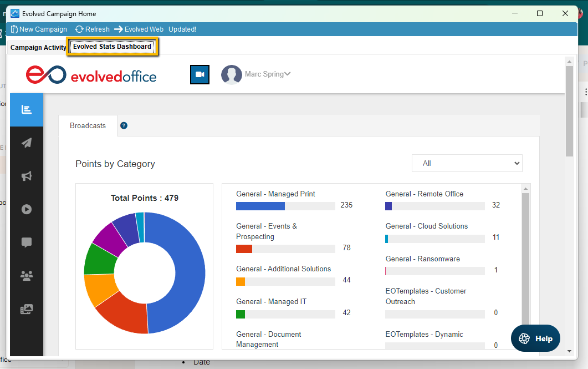Click the 'EOTemplates - Customer Outreach' label

(426, 296)
